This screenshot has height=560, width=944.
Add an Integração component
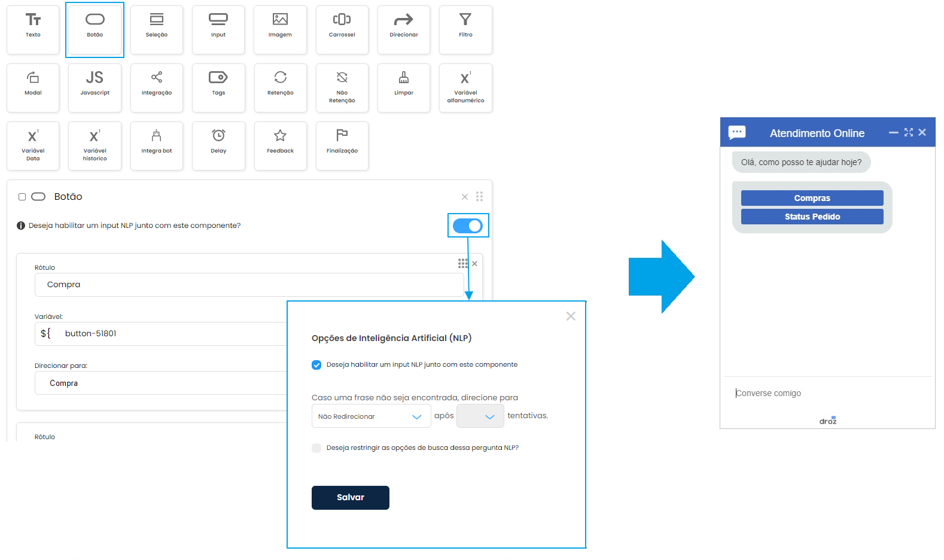[x=157, y=78]
